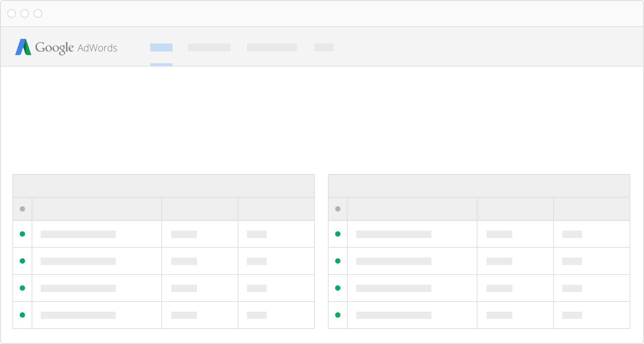Click grey status dot in right table header
Viewport: 644px width, 344px height.
338,209
